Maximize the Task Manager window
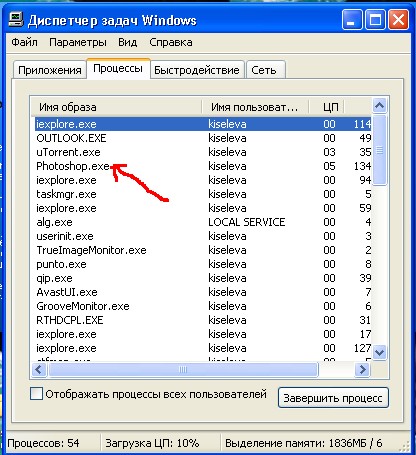 coord(375,20)
